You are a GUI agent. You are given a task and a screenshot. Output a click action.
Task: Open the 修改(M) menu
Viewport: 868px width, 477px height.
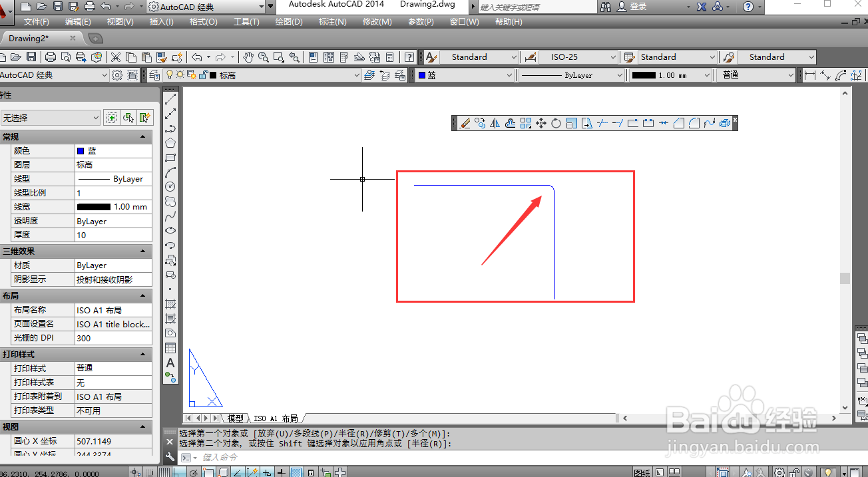click(x=377, y=22)
